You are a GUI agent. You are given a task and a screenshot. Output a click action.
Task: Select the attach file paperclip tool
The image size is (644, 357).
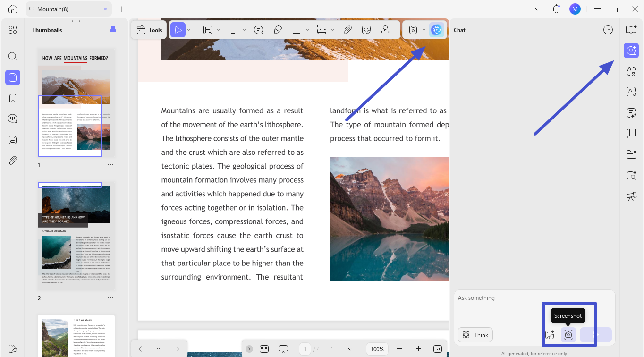point(347,30)
